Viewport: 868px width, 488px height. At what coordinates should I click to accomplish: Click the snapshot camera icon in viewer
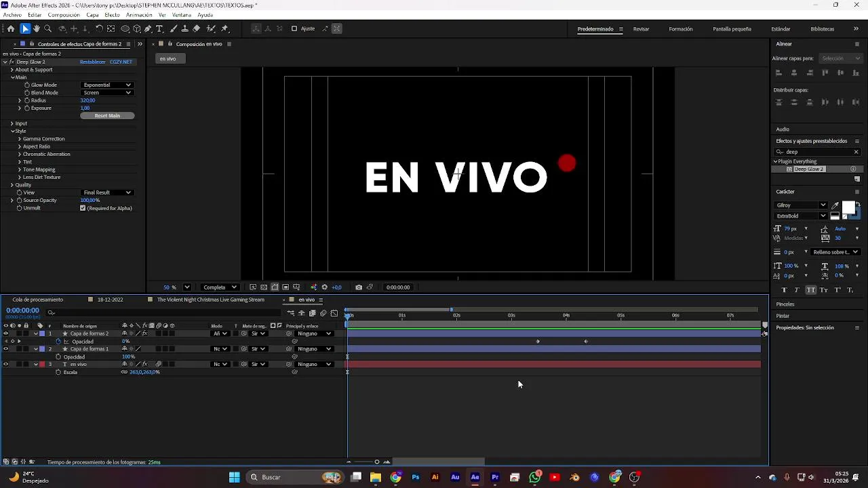point(359,287)
